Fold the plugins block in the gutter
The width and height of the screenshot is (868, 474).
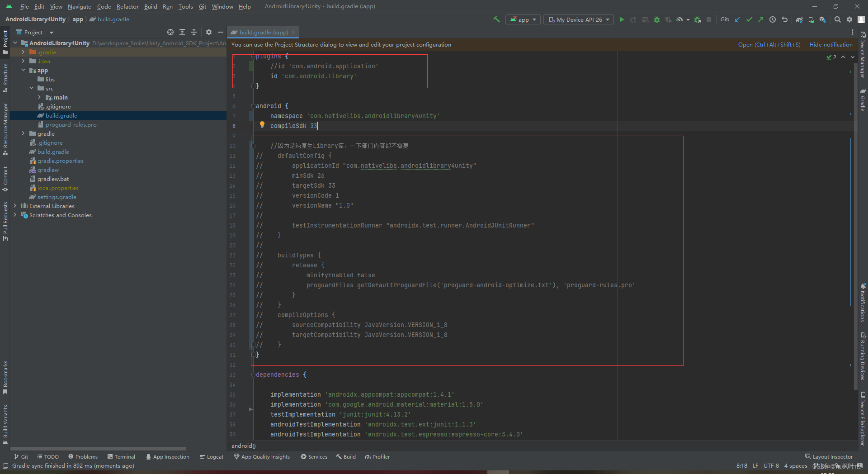click(x=252, y=56)
